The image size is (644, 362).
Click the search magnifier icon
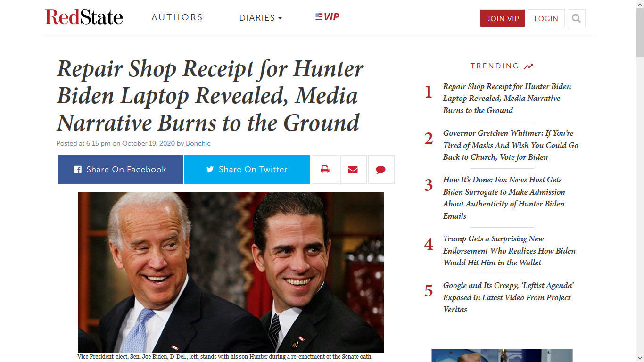click(576, 18)
